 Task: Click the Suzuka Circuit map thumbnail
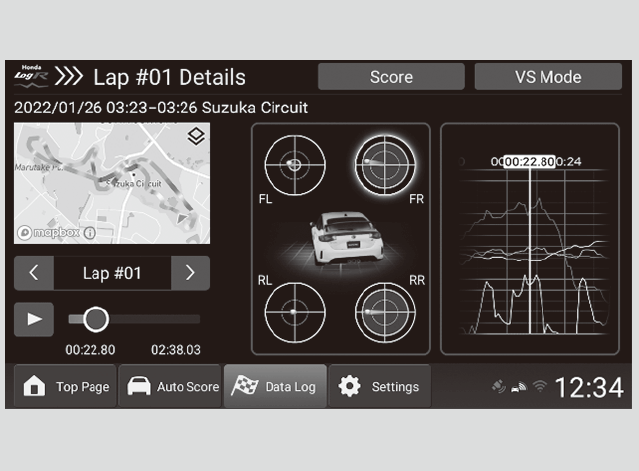click(112, 184)
